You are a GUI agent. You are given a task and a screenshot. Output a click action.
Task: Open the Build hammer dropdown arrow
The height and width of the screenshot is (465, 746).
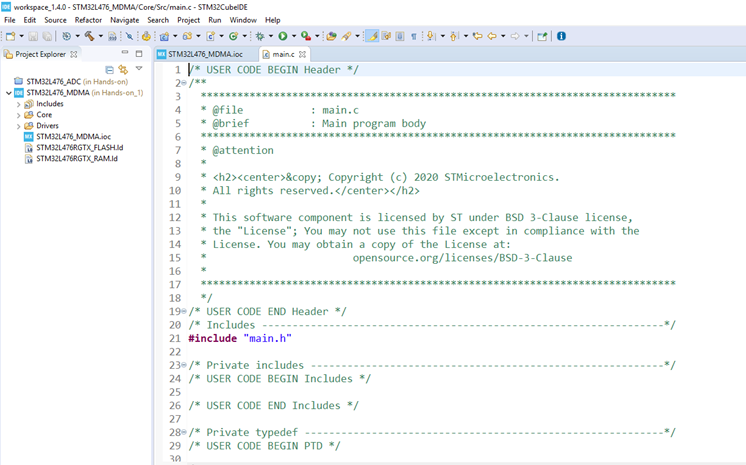coord(100,36)
